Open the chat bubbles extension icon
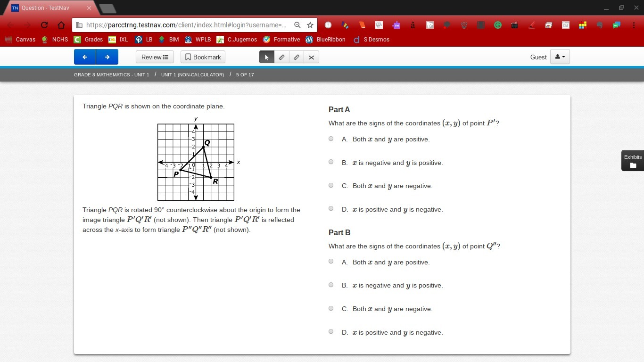644x362 pixels. pos(617,25)
